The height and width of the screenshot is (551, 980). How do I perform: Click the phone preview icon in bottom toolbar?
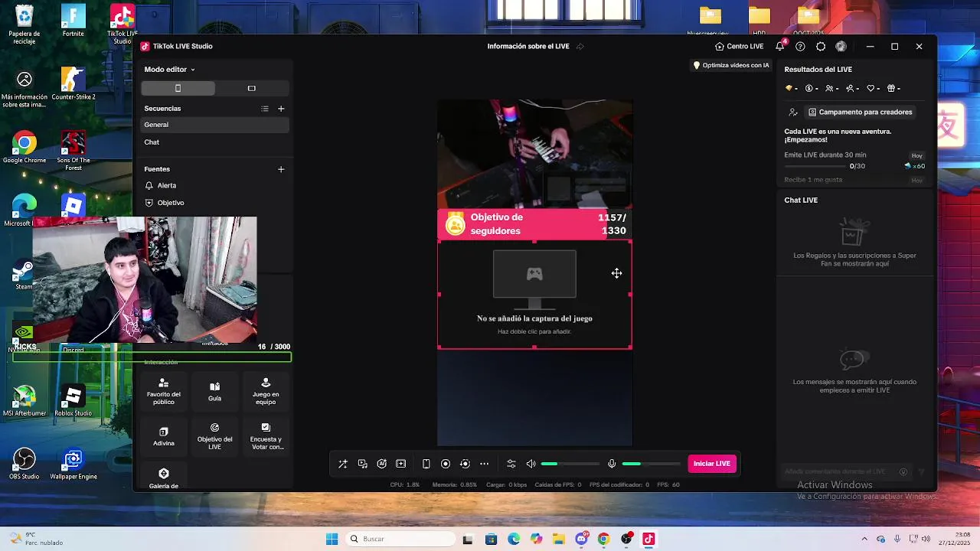[x=426, y=464]
